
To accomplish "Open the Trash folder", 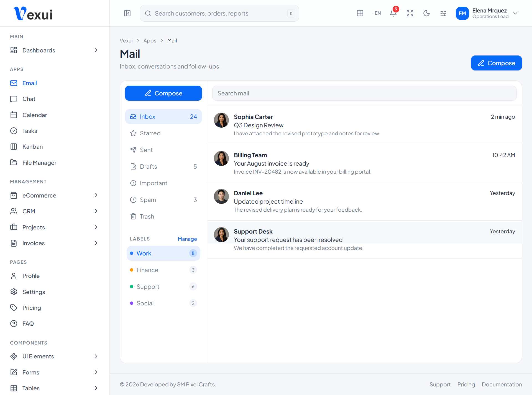I will pos(163,216).
